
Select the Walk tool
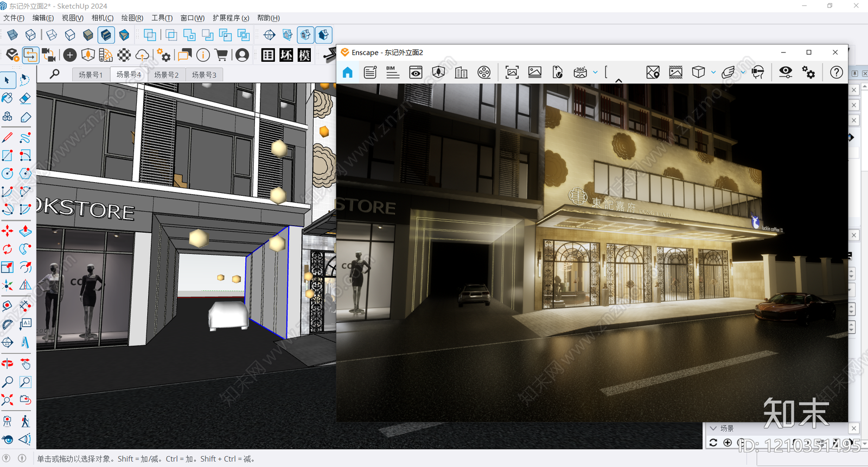[x=25, y=421]
